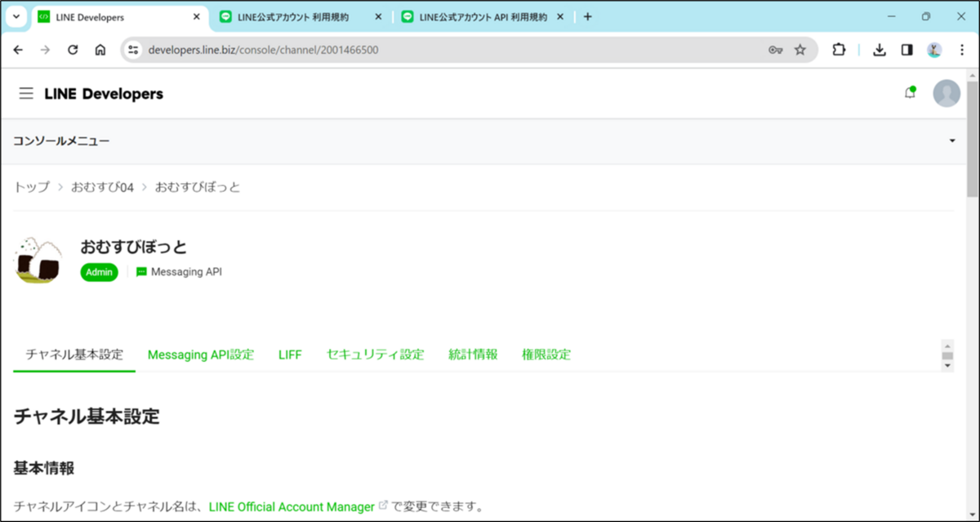Click the チャネル基本設定 page heading
The height and width of the screenshot is (522, 980).
tap(87, 417)
